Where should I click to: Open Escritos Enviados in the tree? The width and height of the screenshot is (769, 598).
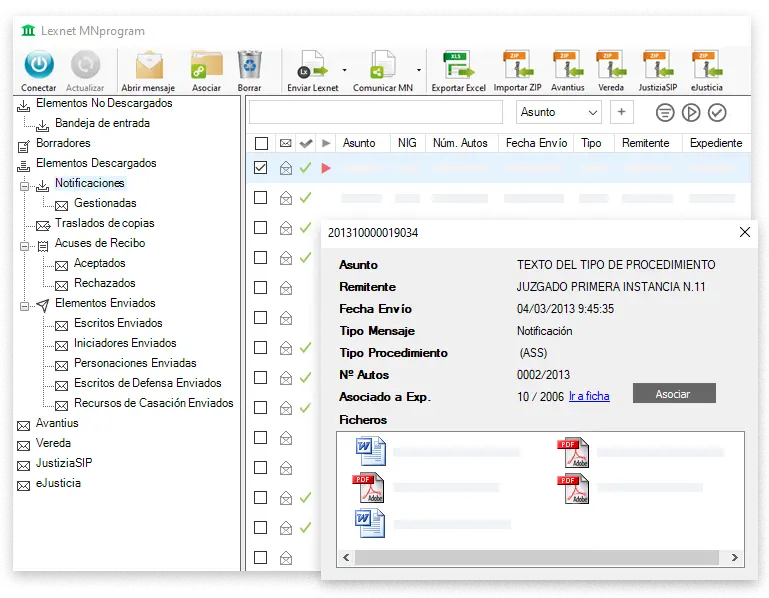pyautogui.click(x=118, y=323)
